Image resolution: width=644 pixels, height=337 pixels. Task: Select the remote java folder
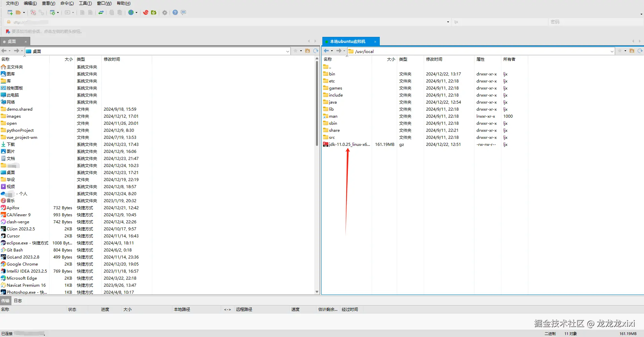click(330, 102)
